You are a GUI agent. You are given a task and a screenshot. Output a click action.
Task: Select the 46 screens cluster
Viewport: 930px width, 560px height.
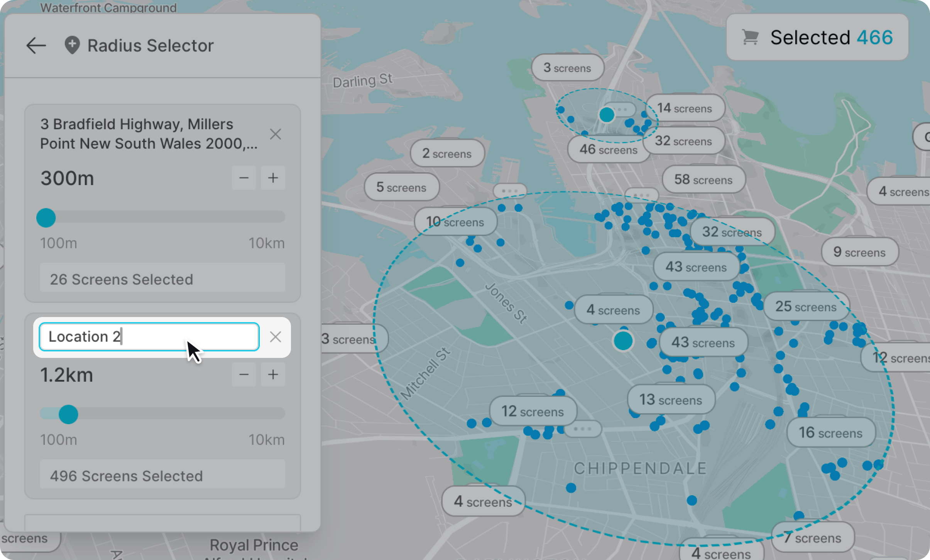[609, 149]
